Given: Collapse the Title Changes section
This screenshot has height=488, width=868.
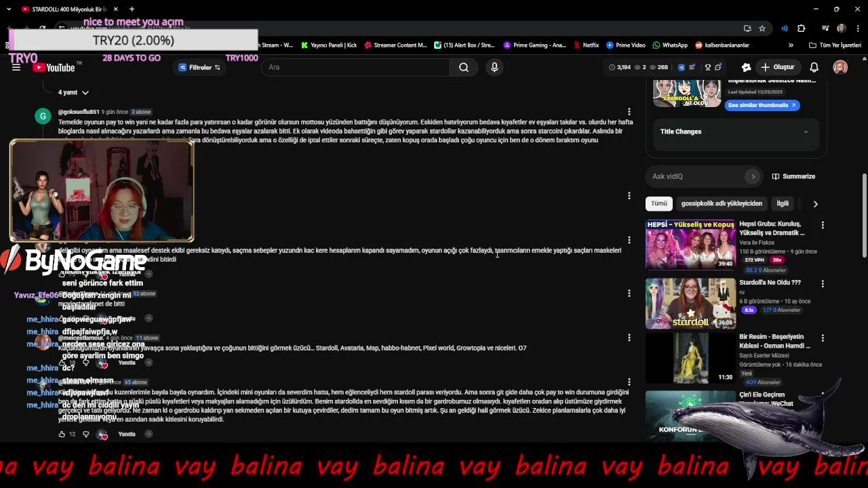Looking at the screenshot, I should [806, 131].
